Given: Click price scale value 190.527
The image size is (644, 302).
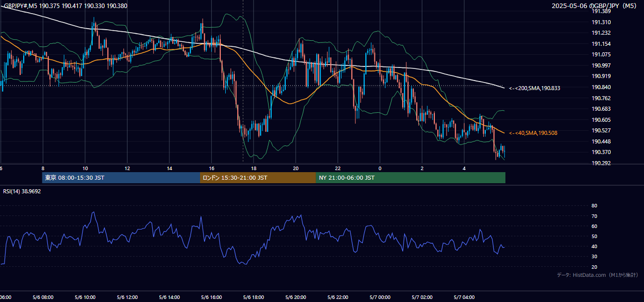Looking at the screenshot, I should coord(601,130).
